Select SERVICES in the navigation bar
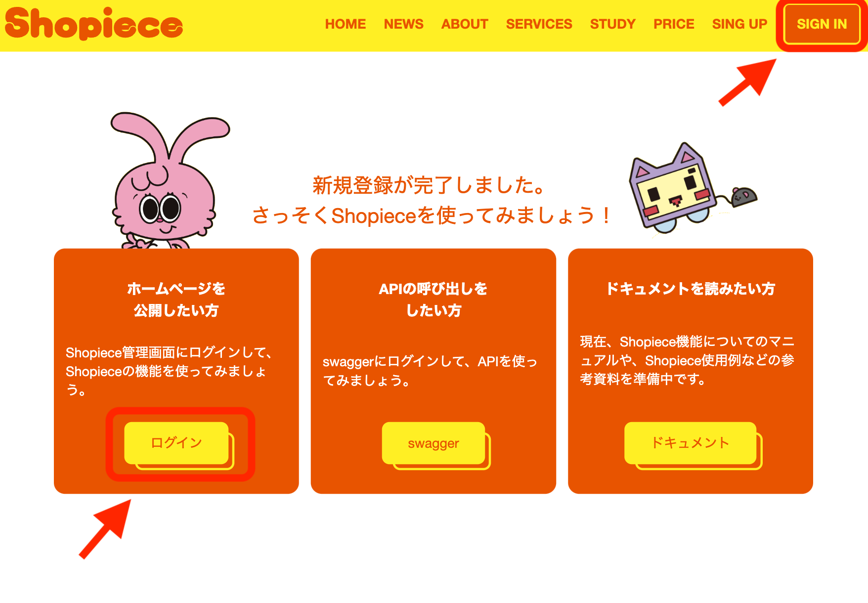The width and height of the screenshot is (868, 603). point(539,24)
